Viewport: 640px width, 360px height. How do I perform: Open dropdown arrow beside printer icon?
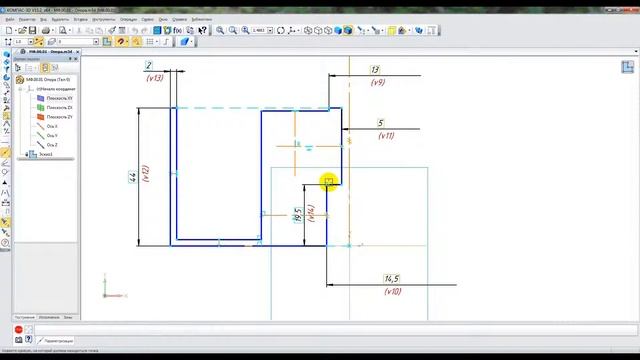coord(53,31)
